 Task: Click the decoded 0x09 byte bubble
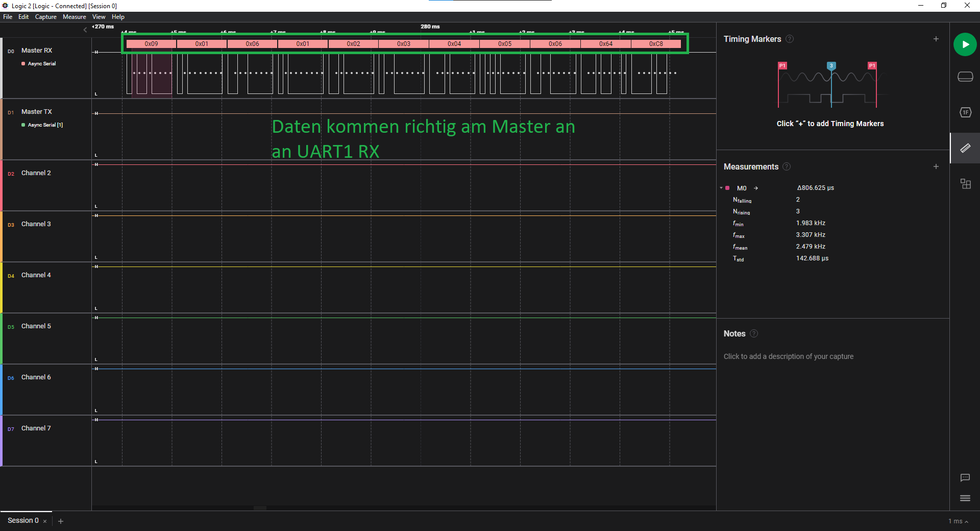[151, 44]
